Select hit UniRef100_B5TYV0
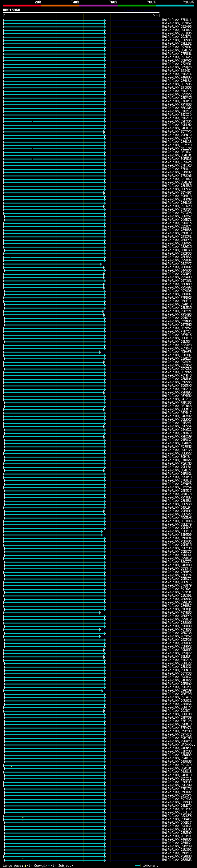The width and height of the screenshot is (197, 868). [x=177, y=132]
